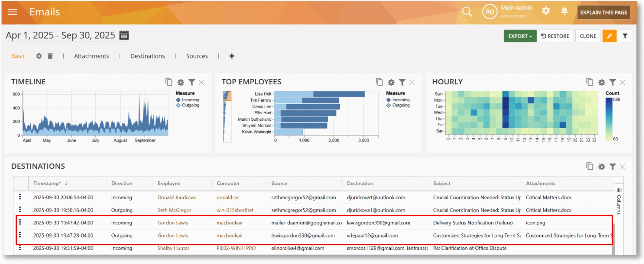Viewport: 644px width, 264px height.
Task: Open row menu for Donald Jurickova email
Action: pyautogui.click(x=20, y=197)
